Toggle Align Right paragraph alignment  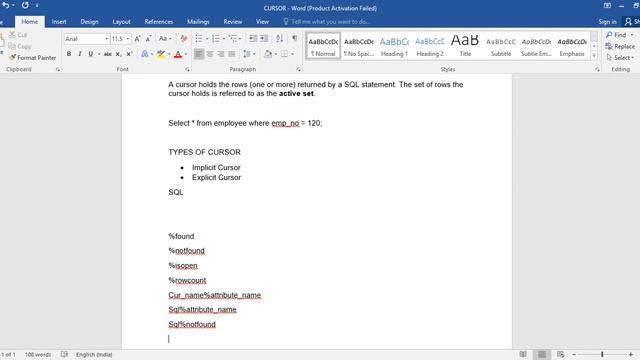click(221, 54)
